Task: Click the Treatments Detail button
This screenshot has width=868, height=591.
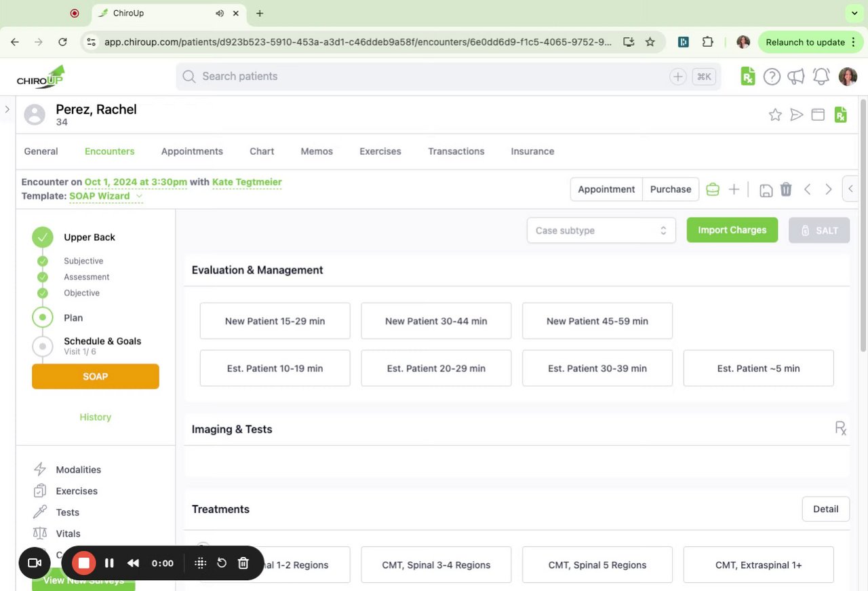Action: coord(826,509)
